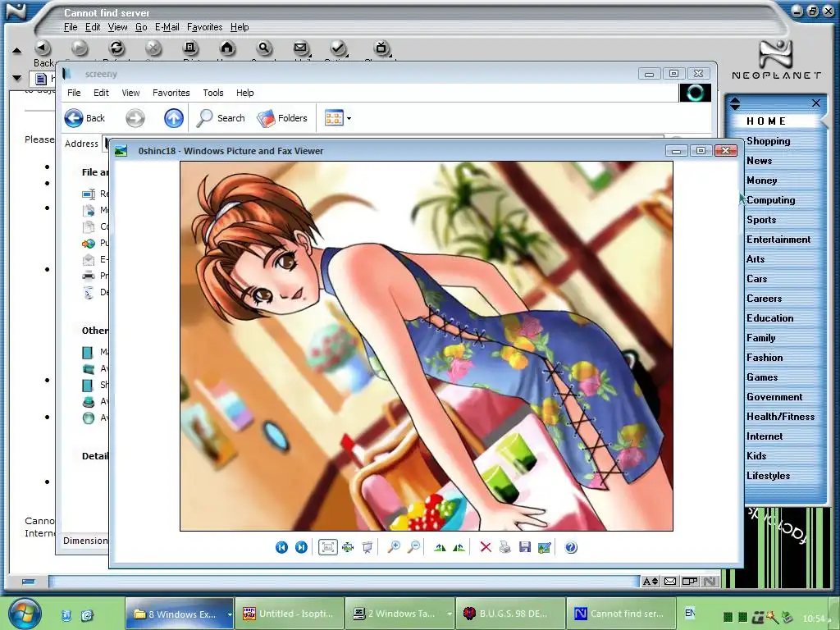Image resolution: width=840 pixels, height=630 pixels.
Task: Click window layout icon in NeoPlanet status bar
Action: pos(690,582)
